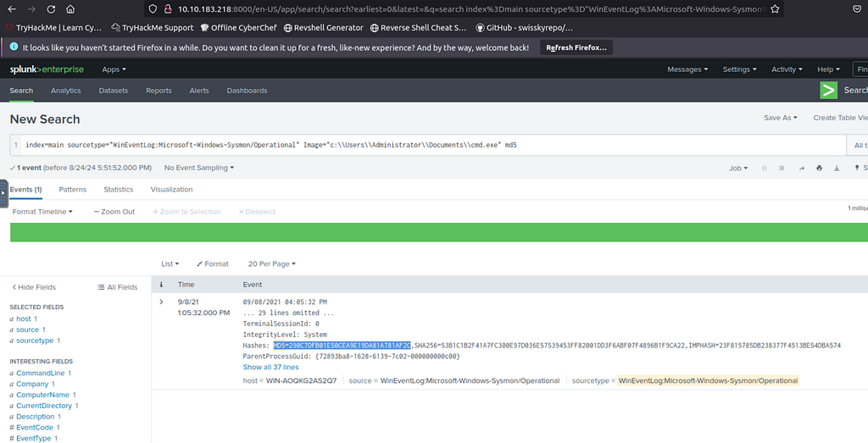The height and width of the screenshot is (443, 868).
Task: Click the sourcetype selected field
Action: point(35,341)
